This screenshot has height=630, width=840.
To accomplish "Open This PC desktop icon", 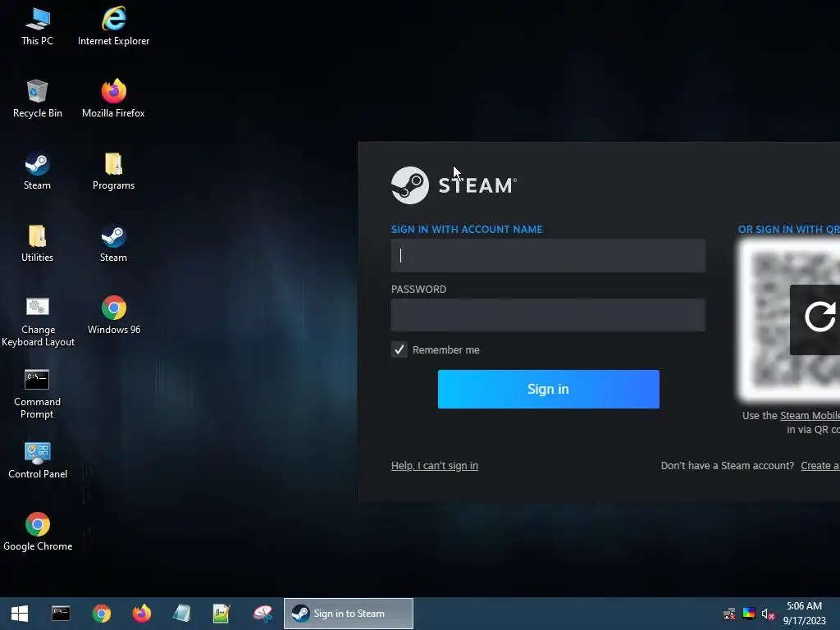I will pos(38,25).
